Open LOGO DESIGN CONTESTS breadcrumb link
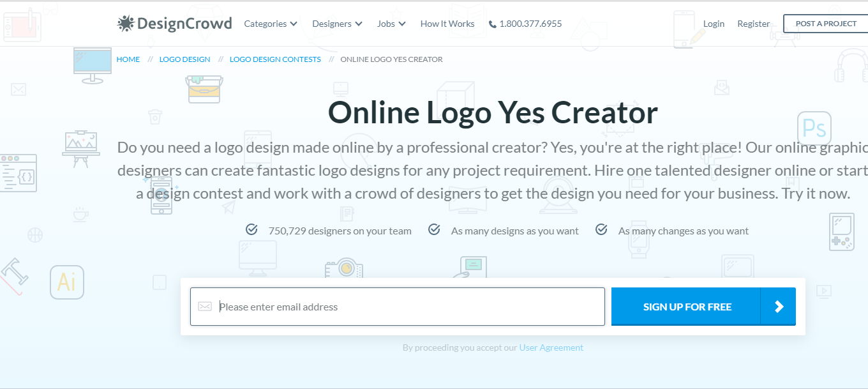 (275, 59)
